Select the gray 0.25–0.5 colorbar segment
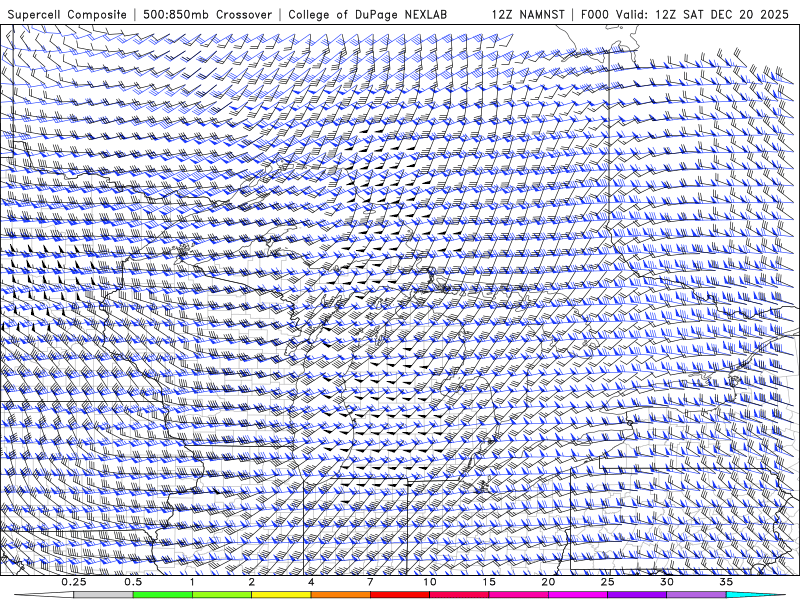800x600 pixels. click(103, 595)
